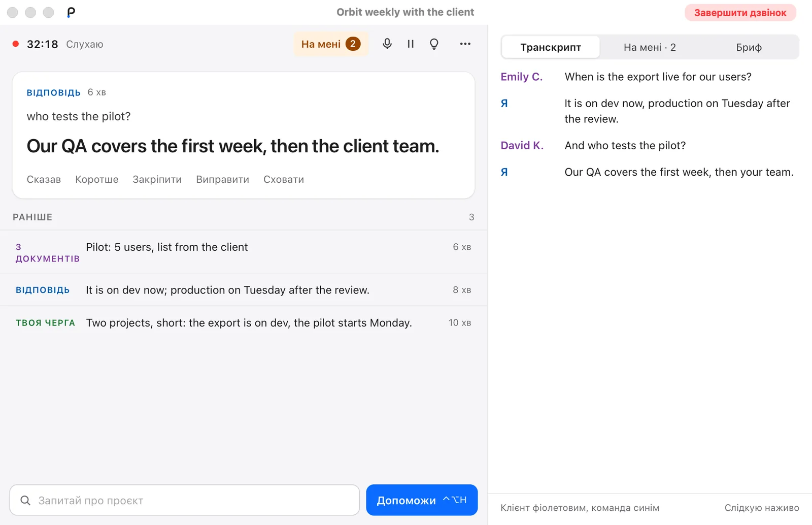Pin the answer with Закріпити
Viewport: 812px width, 525px height.
point(157,179)
